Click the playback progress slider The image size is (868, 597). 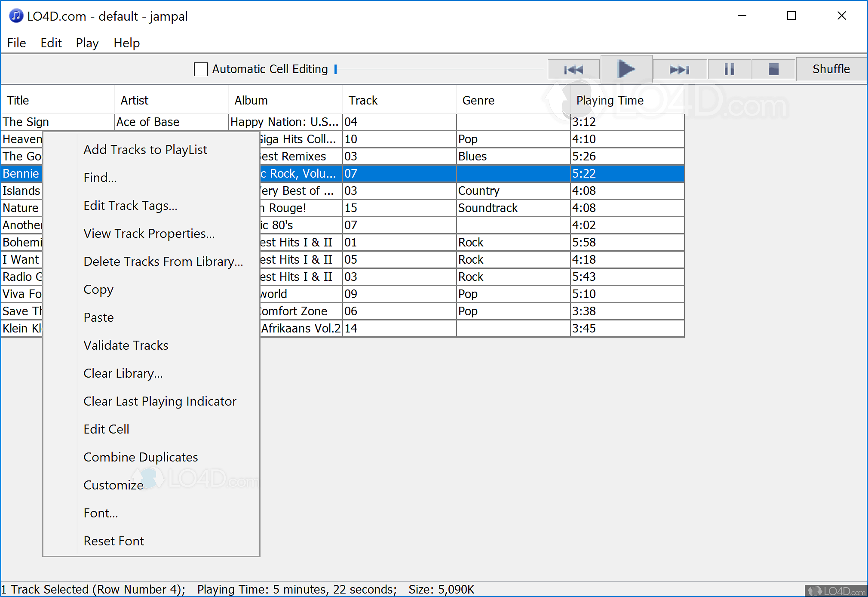pos(439,69)
